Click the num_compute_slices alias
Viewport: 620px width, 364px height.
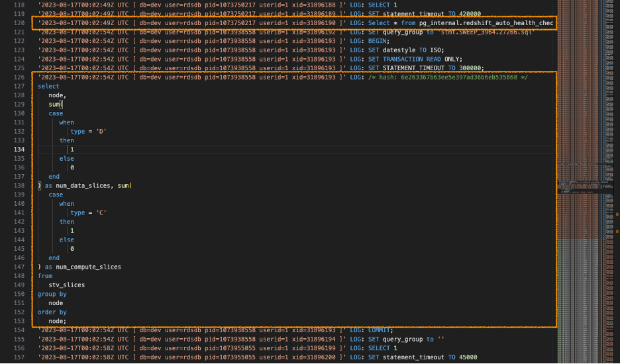pyautogui.click(x=88, y=267)
